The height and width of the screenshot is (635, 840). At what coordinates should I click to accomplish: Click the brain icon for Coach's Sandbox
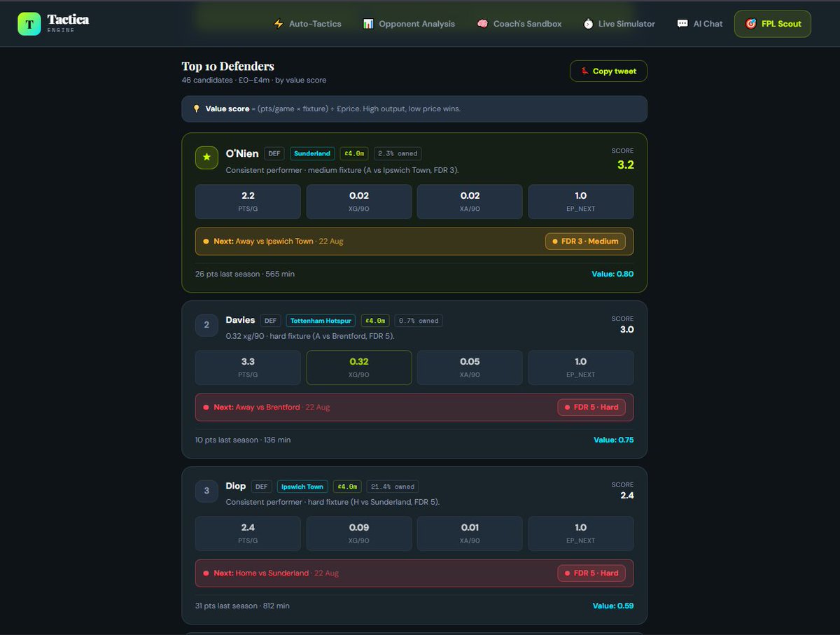pos(482,24)
